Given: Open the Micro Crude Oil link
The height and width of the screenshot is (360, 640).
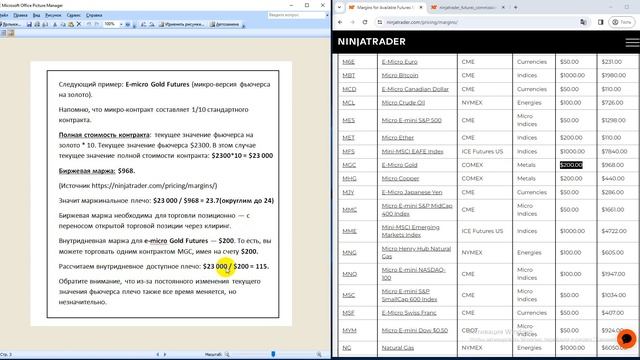Looking at the screenshot, I should point(403,103).
